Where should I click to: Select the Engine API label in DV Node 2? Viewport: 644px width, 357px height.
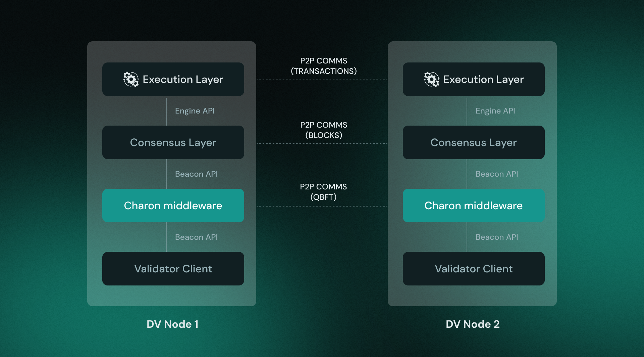[x=495, y=111]
